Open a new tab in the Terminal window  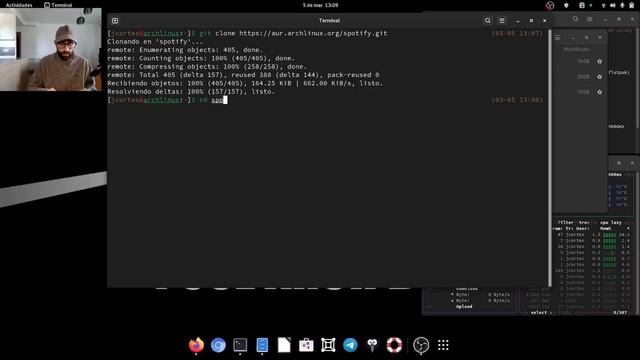(115, 21)
